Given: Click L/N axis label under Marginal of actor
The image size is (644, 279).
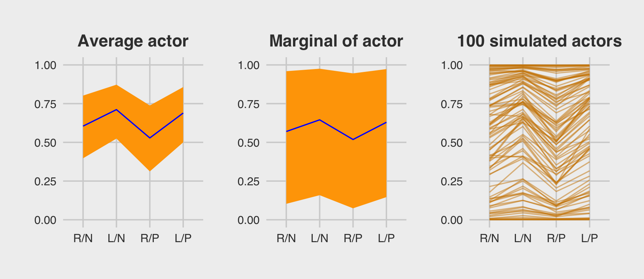Looking at the screenshot, I should point(319,238).
